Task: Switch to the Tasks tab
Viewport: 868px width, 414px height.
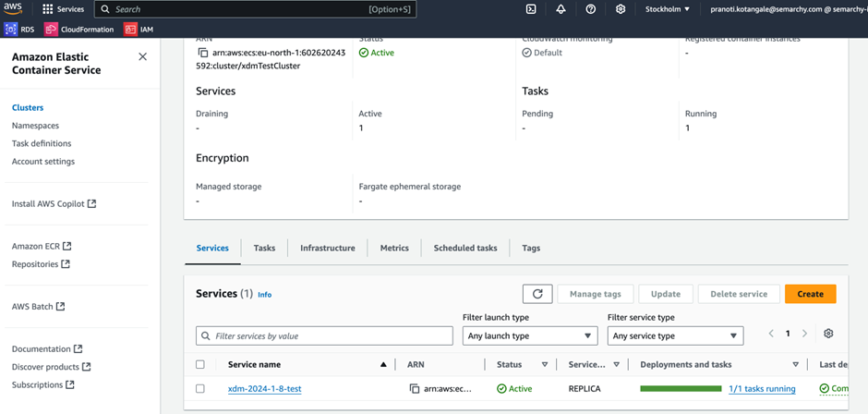Action: tap(264, 249)
